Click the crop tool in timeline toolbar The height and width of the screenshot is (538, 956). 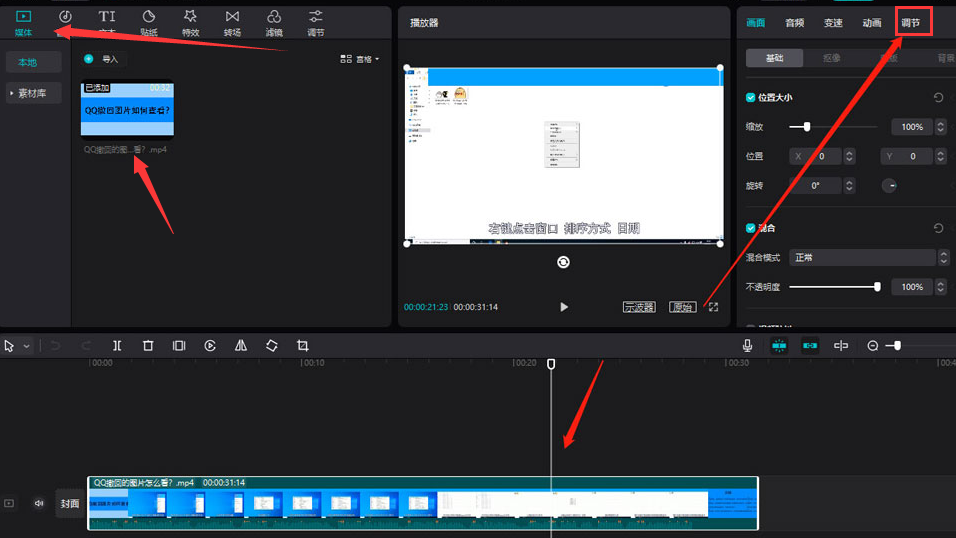(303, 346)
